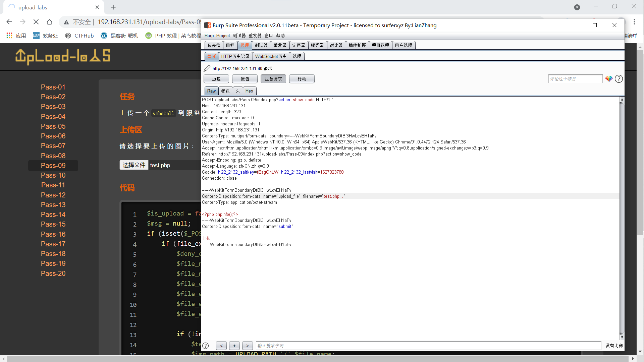
Task: Forward the request with 放包 button
Action: coord(216,79)
